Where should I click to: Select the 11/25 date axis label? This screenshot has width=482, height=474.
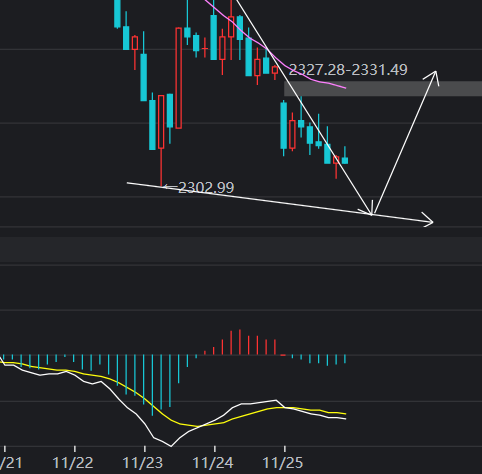(283, 463)
